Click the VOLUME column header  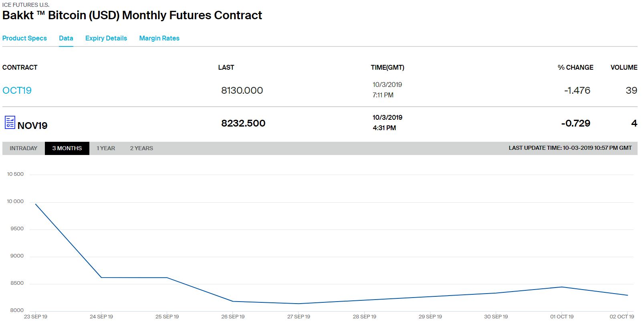(624, 67)
